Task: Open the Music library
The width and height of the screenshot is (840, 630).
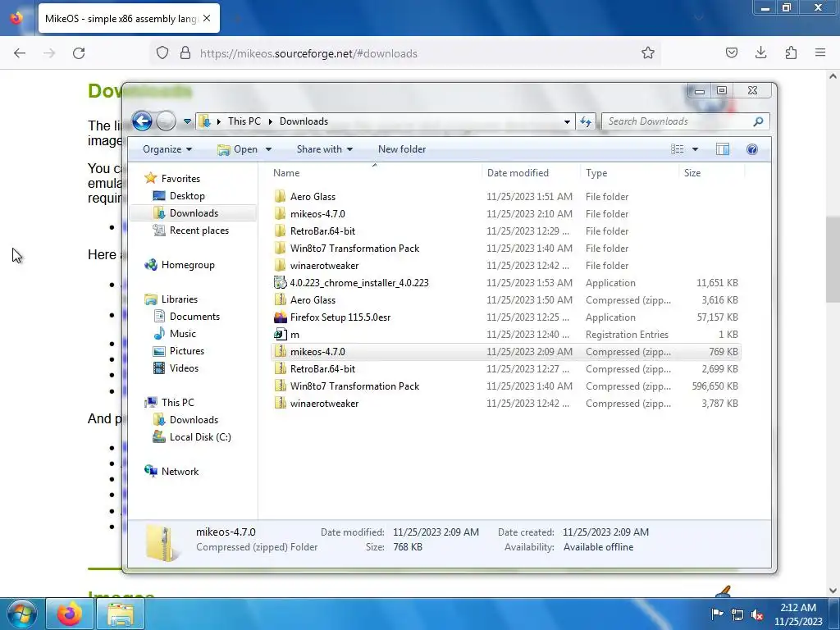Action: pos(183,334)
